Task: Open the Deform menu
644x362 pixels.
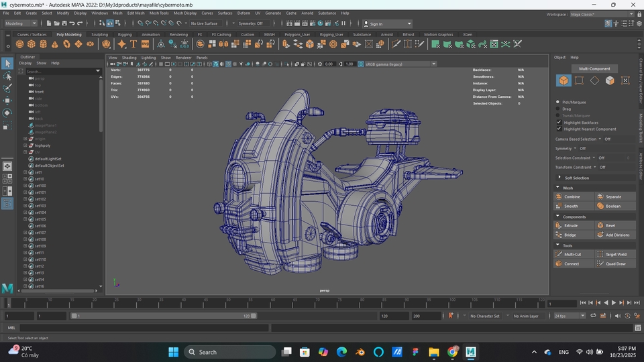Action: coord(244,13)
